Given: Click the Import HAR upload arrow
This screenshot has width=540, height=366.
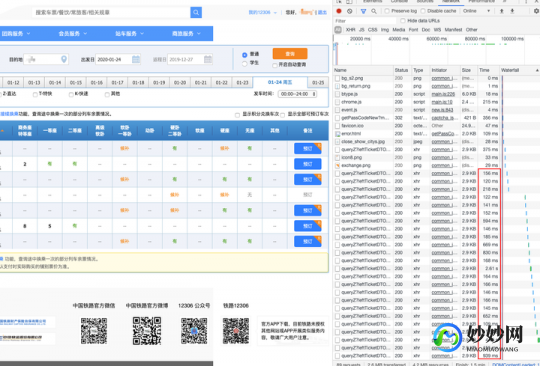Looking at the screenshot, I should tap(502, 11).
